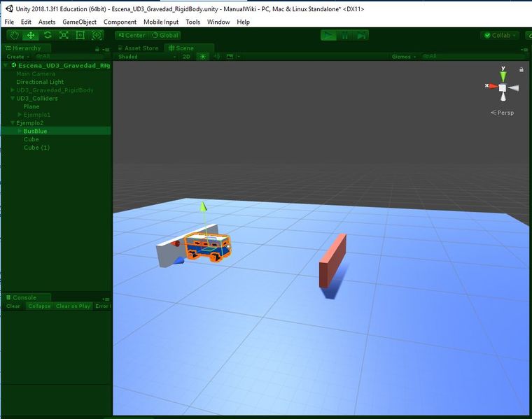Toggle Global rotation button

pyautogui.click(x=165, y=35)
